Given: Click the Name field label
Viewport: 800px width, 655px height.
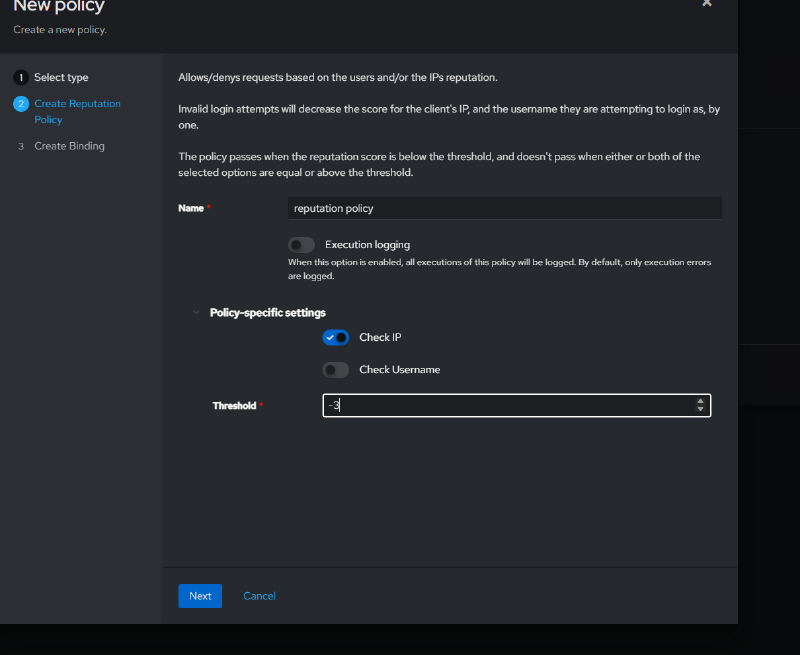Looking at the screenshot, I should (x=191, y=208).
